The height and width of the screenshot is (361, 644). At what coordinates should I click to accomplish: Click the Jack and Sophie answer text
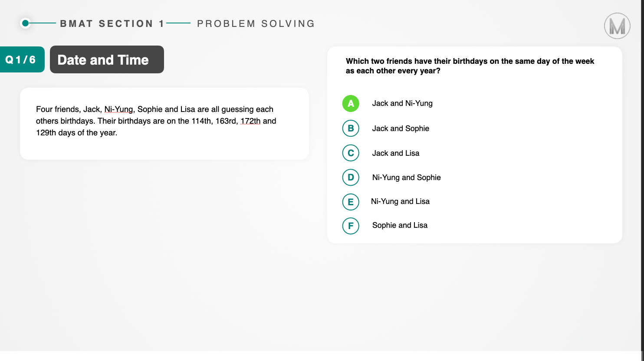[401, 128]
